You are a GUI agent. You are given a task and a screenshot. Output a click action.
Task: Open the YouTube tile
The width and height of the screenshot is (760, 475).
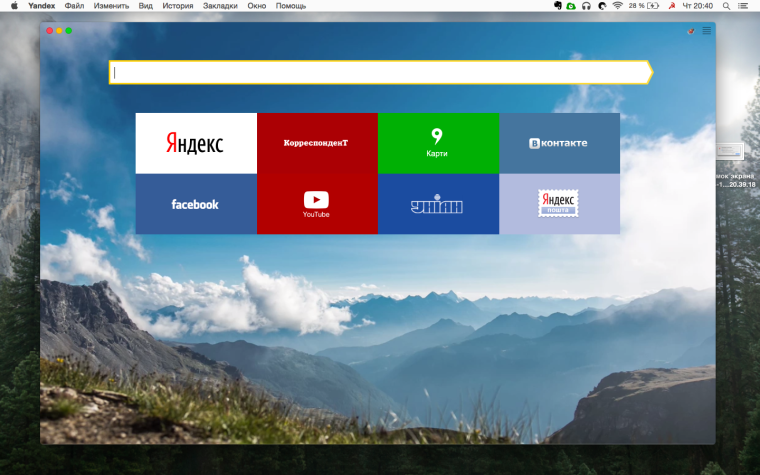(x=317, y=204)
